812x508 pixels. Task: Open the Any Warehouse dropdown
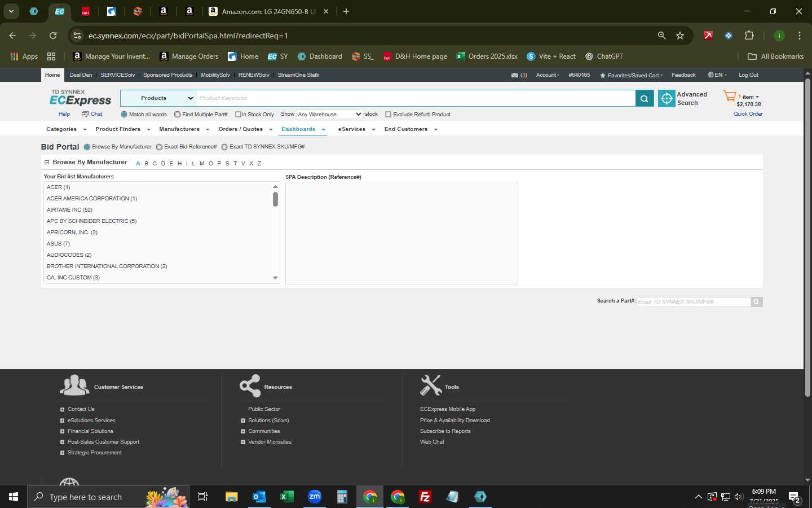click(x=329, y=114)
